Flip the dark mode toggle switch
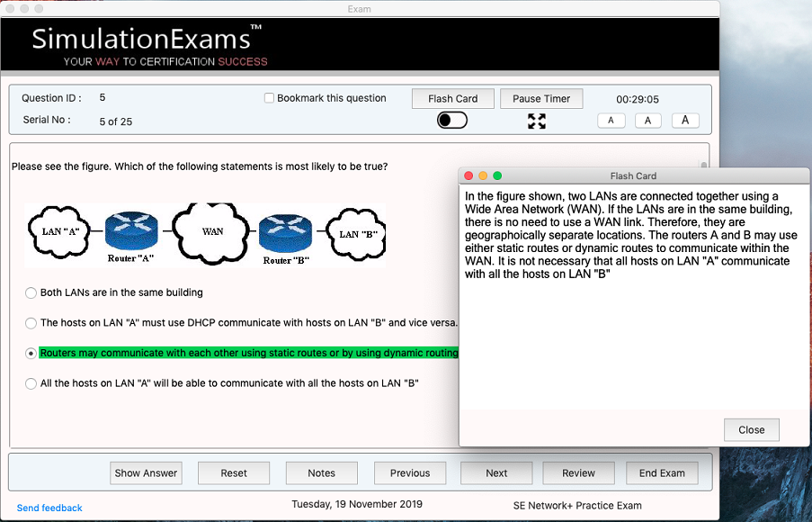 point(451,119)
